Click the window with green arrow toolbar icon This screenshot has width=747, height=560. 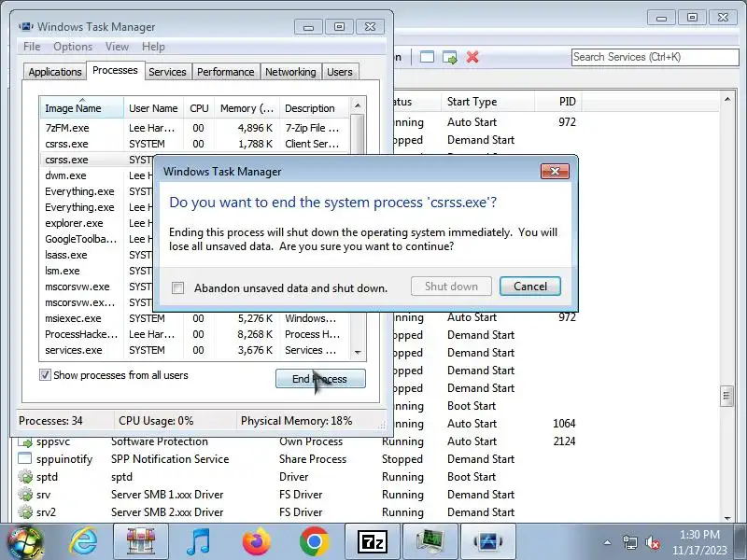[x=450, y=57]
